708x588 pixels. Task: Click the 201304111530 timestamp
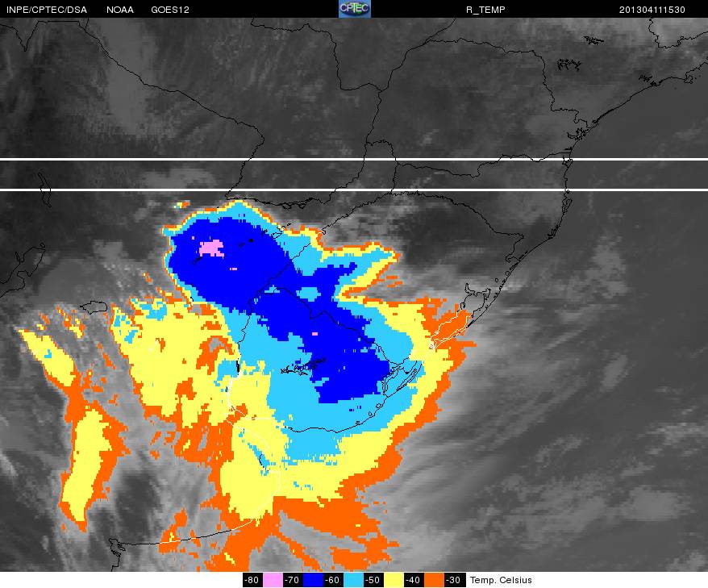point(652,10)
